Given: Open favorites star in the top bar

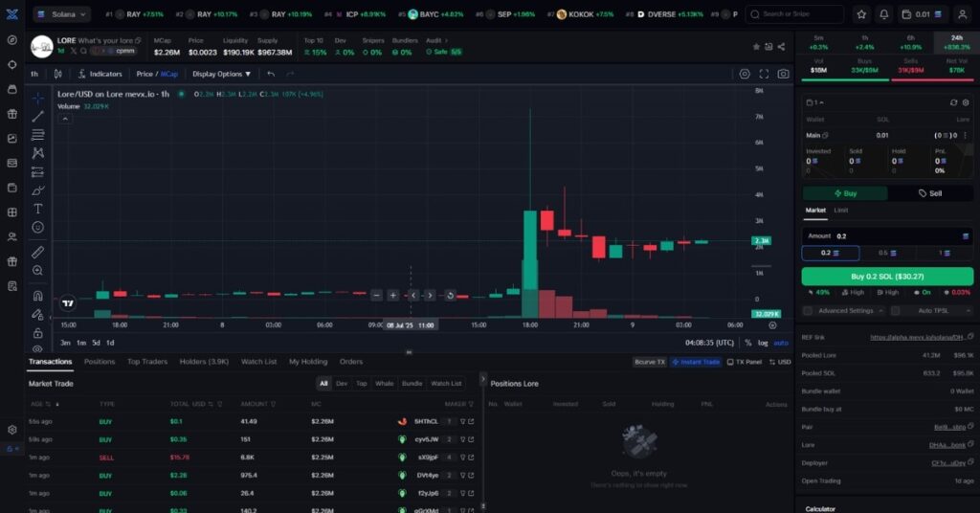Looking at the screenshot, I should coord(861,13).
